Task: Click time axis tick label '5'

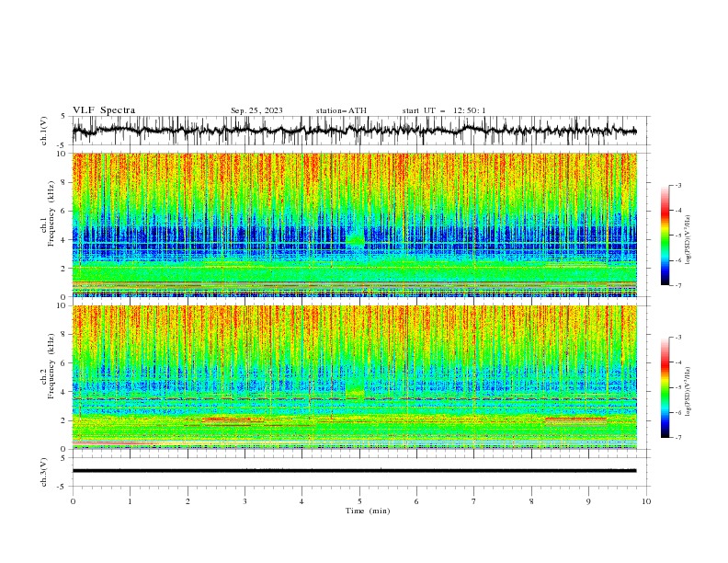Action: pos(359,501)
